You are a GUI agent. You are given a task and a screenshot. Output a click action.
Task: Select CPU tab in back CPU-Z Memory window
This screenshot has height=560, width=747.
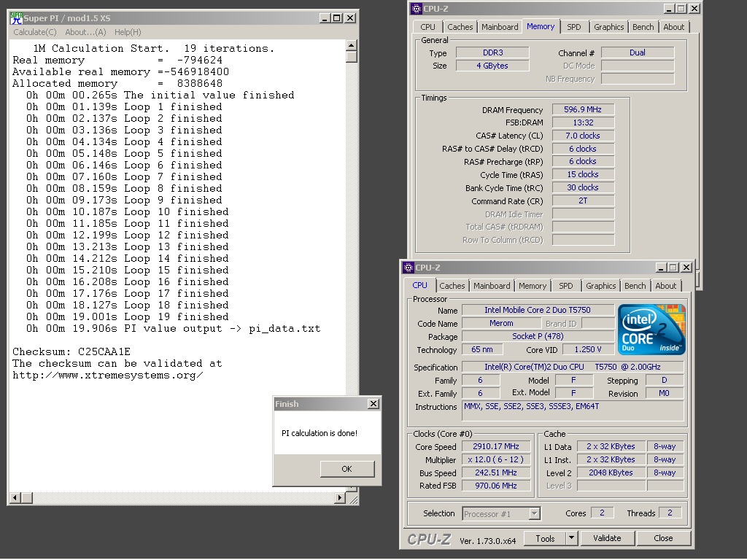pyautogui.click(x=427, y=27)
